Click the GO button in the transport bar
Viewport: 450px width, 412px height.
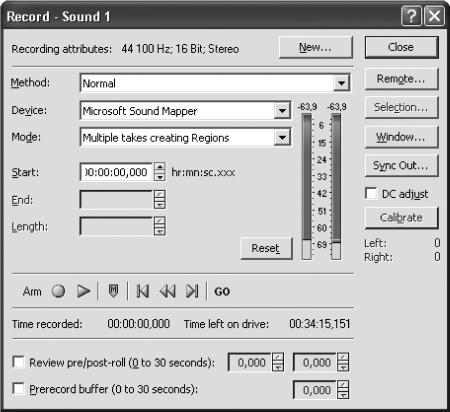222,292
